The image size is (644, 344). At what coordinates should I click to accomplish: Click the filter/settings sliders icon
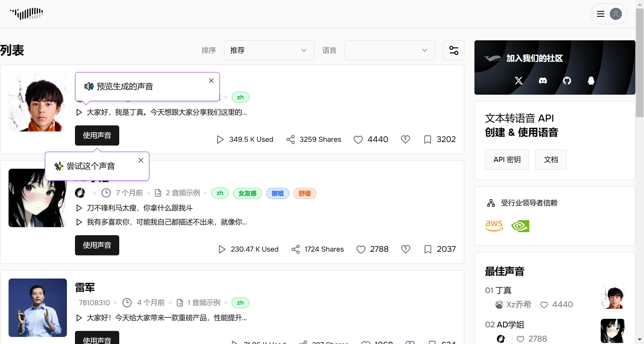tap(453, 50)
